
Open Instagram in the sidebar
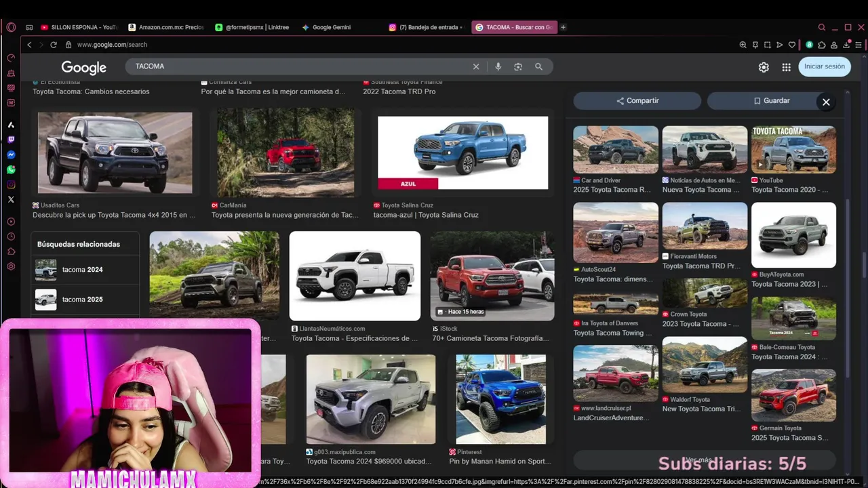click(x=11, y=184)
